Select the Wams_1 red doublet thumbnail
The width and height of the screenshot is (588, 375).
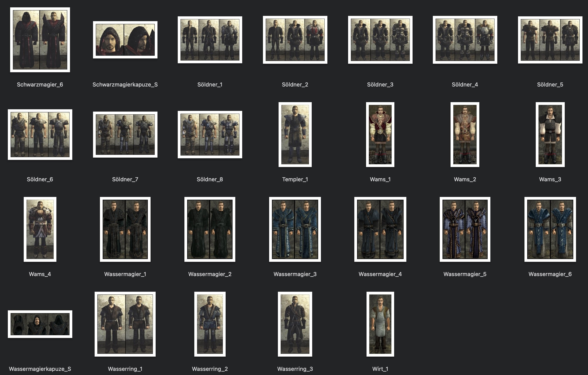(x=380, y=134)
